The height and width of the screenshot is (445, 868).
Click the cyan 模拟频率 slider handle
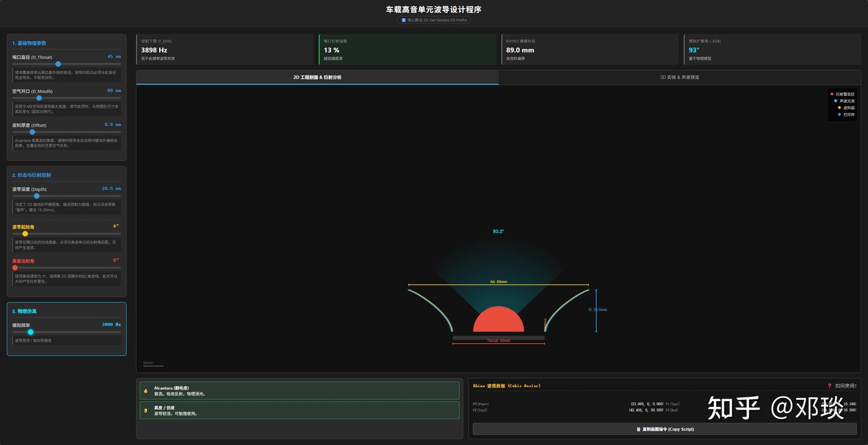(31, 332)
